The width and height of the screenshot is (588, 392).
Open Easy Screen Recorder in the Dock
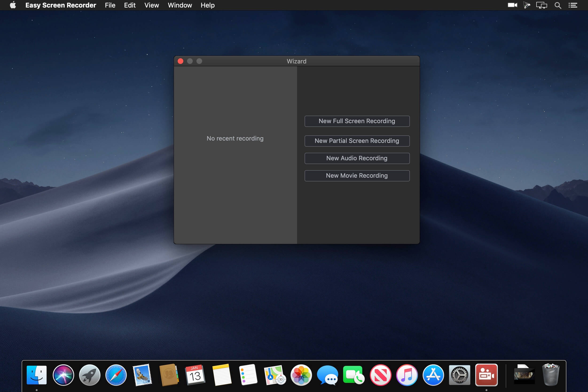pos(486,375)
